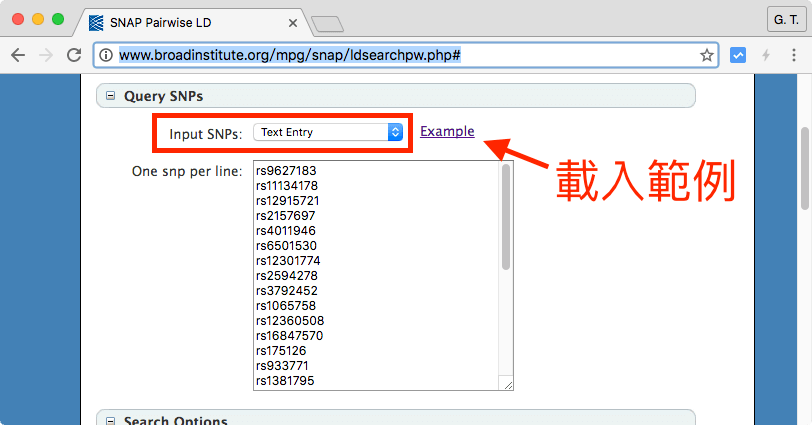Click rs2594278 in the SNP list

point(287,276)
